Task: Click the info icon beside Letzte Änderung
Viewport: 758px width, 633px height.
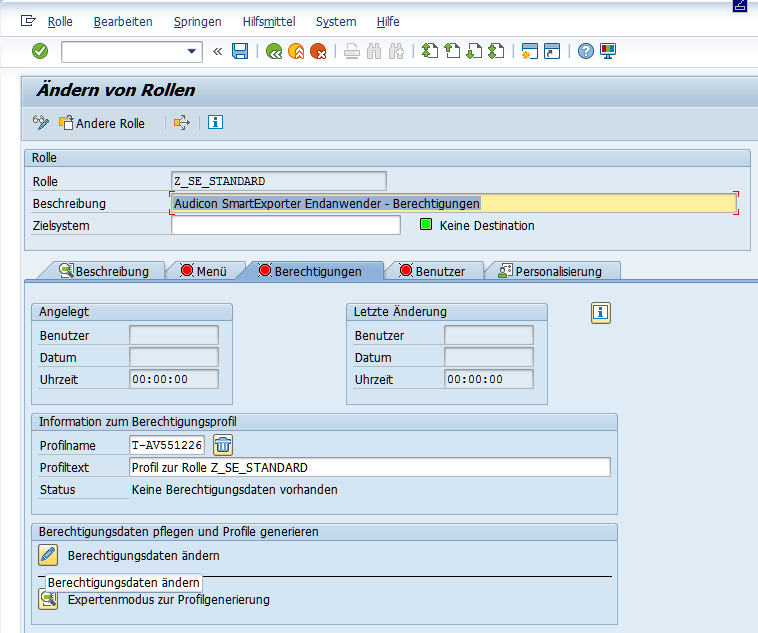Action: coord(600,312)
